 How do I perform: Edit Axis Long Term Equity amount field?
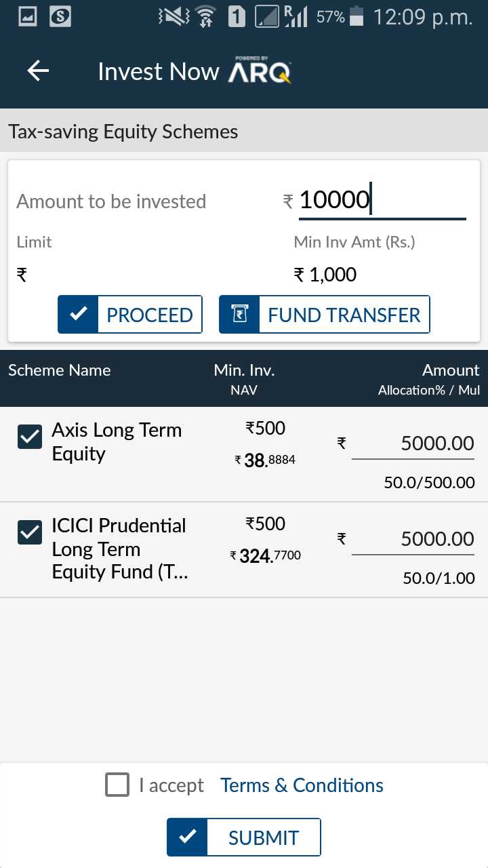pyautogui.click(x=413, y=443)
